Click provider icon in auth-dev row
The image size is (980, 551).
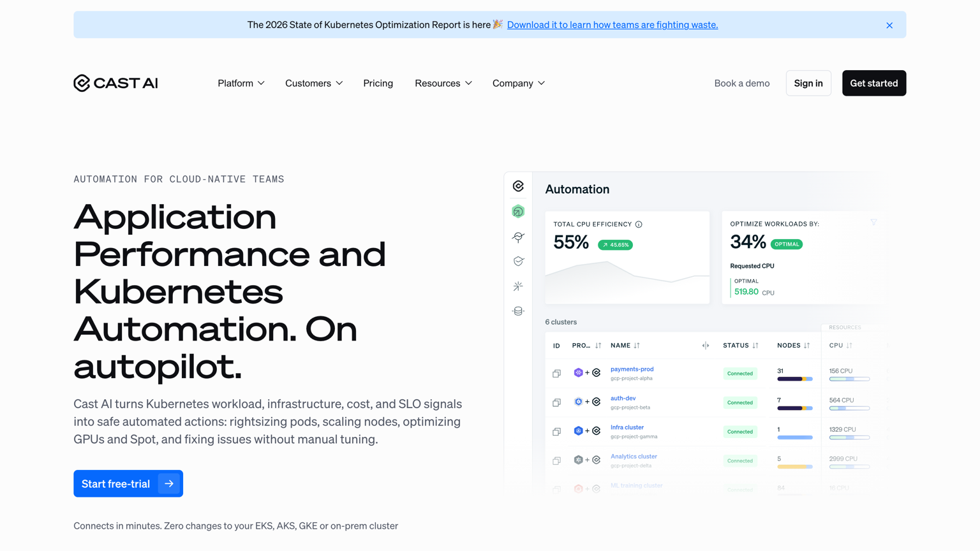(x=578, y=402)
